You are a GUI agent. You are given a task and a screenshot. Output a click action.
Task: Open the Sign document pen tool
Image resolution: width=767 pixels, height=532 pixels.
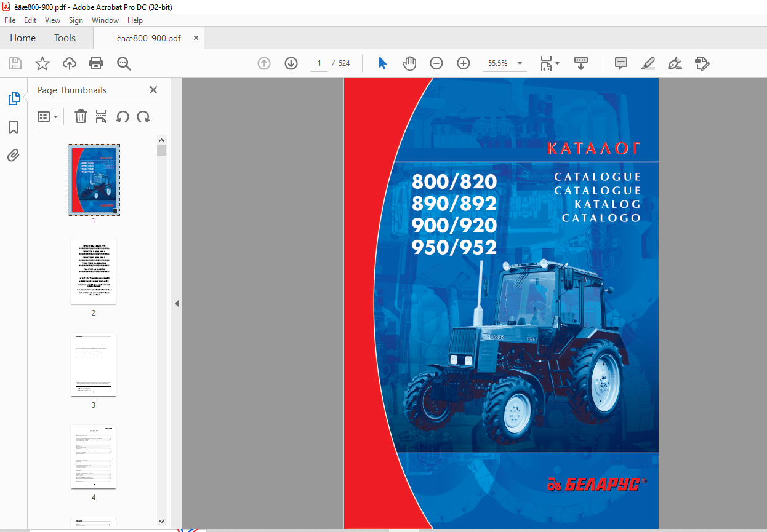tap(675, 63)
